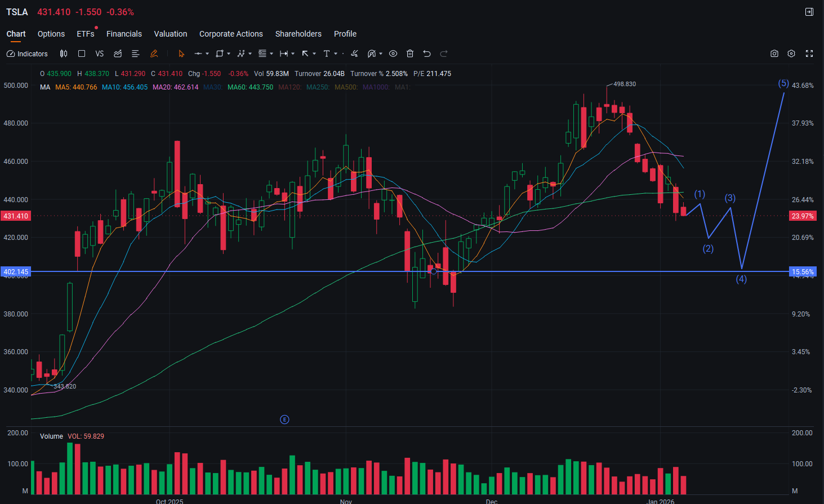Select the wave pattern drawing tool
The width and height of the screenshot is (824, 504).
click(x=241, y=53)
